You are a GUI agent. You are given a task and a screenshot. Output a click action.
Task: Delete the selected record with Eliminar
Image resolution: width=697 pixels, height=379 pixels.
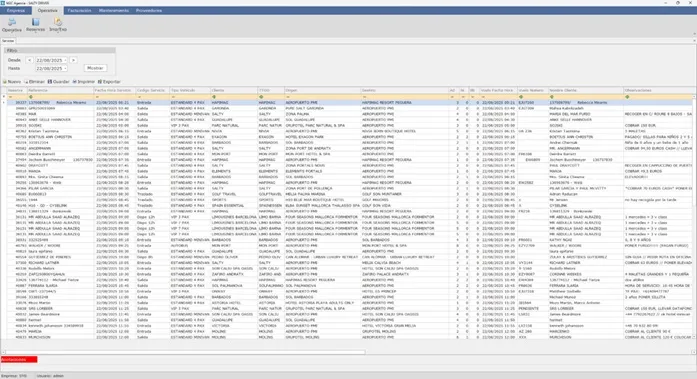35,82
